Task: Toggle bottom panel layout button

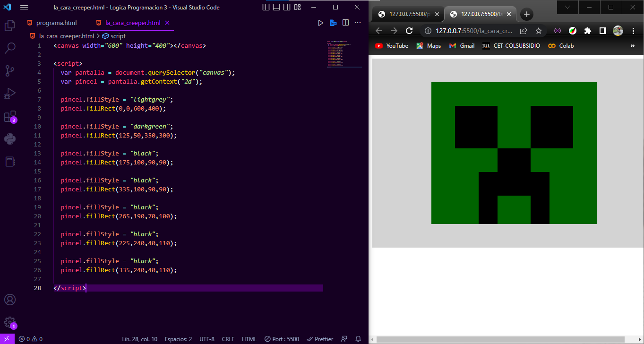Action: [276, 8]
